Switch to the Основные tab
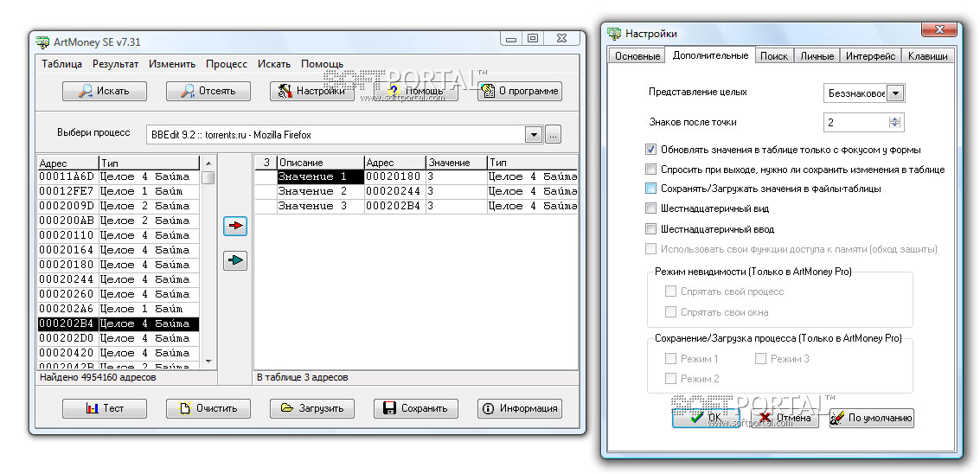The height and width of the screenshot is (474, 980). point(637,56)
